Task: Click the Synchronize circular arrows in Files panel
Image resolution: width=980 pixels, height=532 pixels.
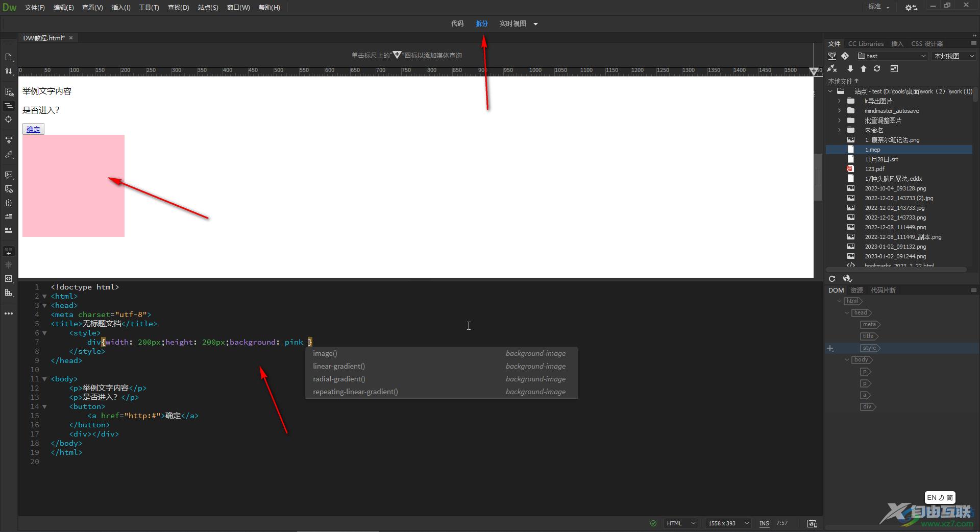Action: [x=877, y=68]
